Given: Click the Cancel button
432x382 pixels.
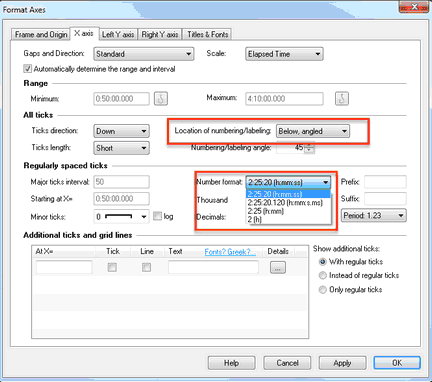Looking at the screenshot, I should click(x=287, y=363).
